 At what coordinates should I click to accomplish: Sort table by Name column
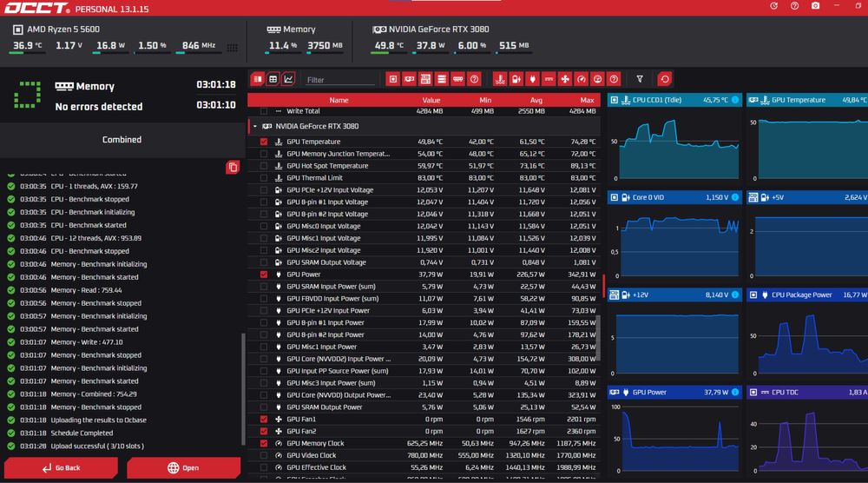(339, 100)
